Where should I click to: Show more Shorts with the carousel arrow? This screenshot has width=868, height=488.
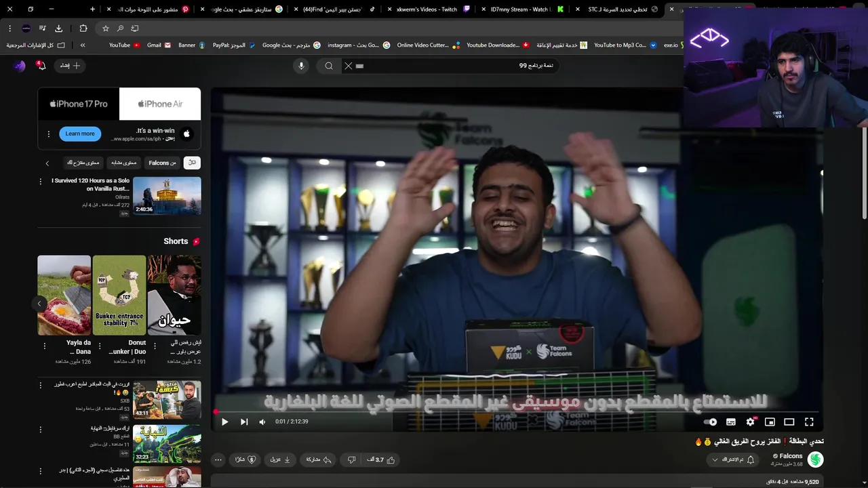point(39,304)
